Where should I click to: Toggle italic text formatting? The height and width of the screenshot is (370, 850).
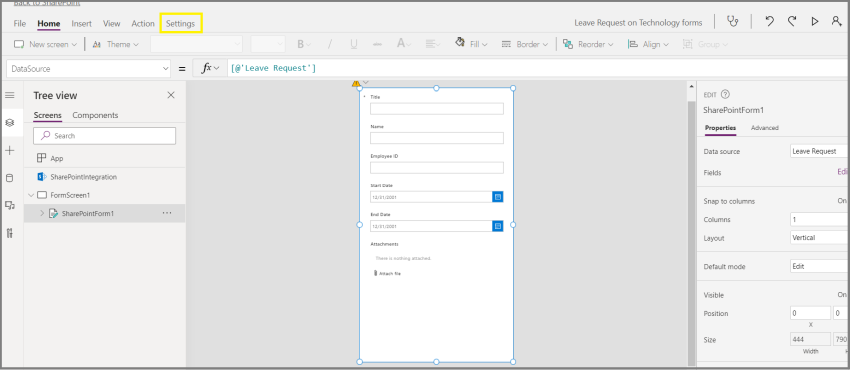click(x=330, y=44)
